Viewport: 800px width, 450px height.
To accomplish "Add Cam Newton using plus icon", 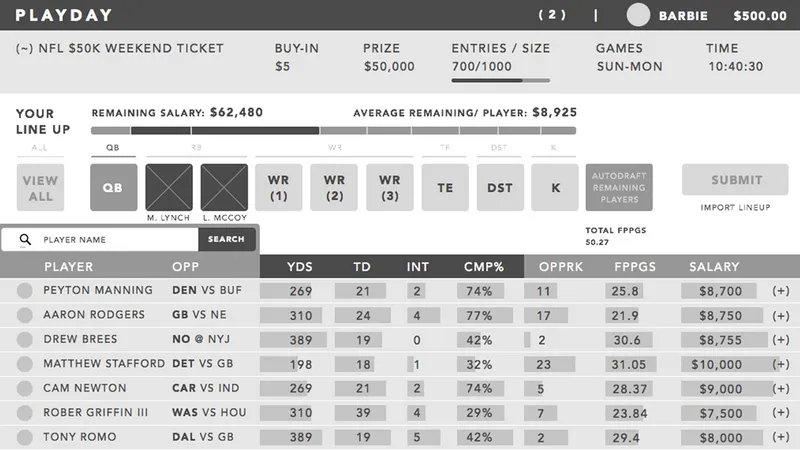I will pos(781,389).
